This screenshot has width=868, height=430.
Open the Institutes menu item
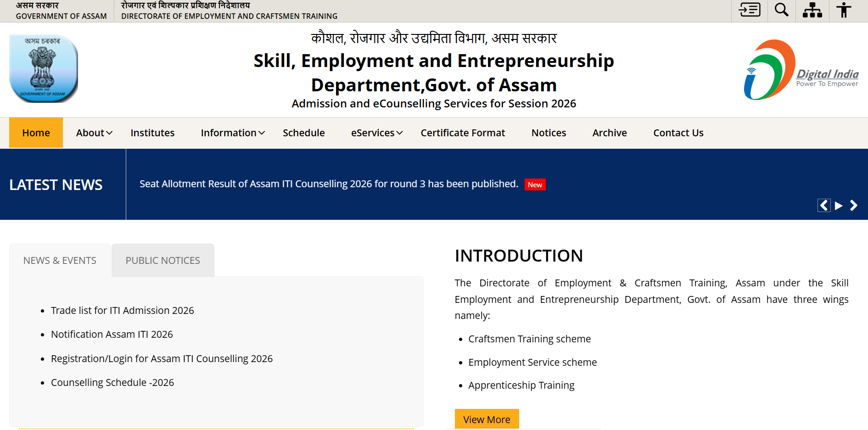coord(152,133)
